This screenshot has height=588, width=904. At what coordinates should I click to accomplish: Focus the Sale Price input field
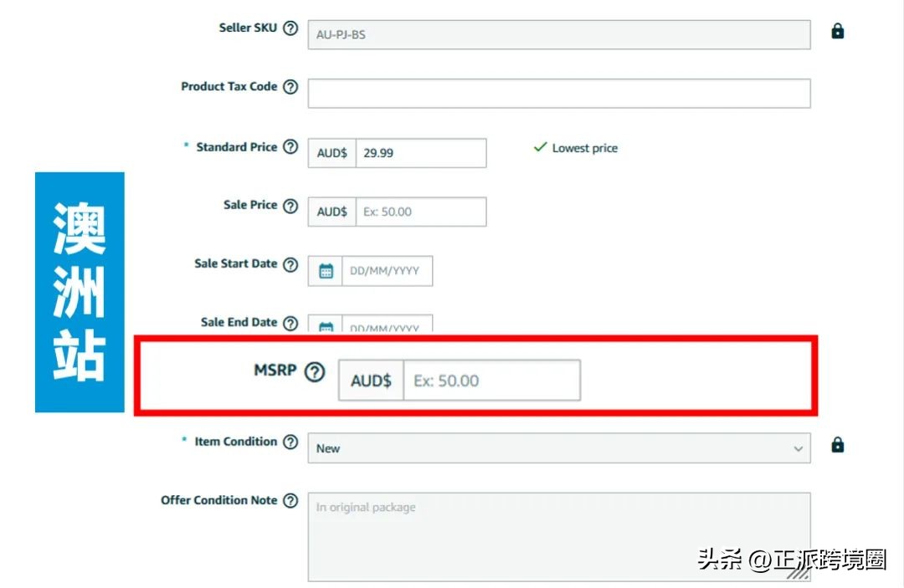421,212
